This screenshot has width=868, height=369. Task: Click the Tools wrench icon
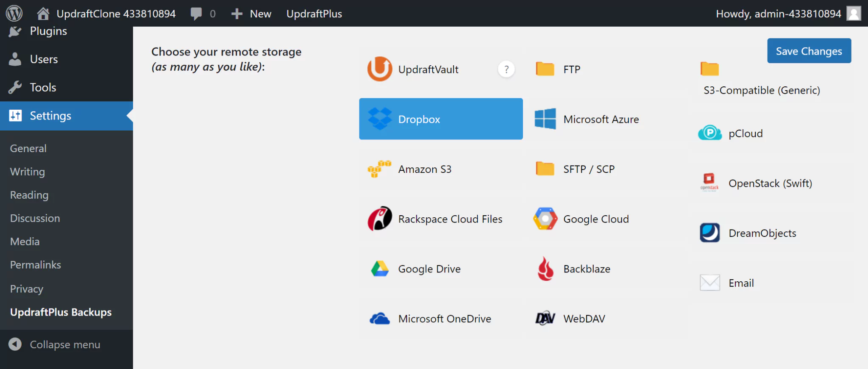[15, 87]
